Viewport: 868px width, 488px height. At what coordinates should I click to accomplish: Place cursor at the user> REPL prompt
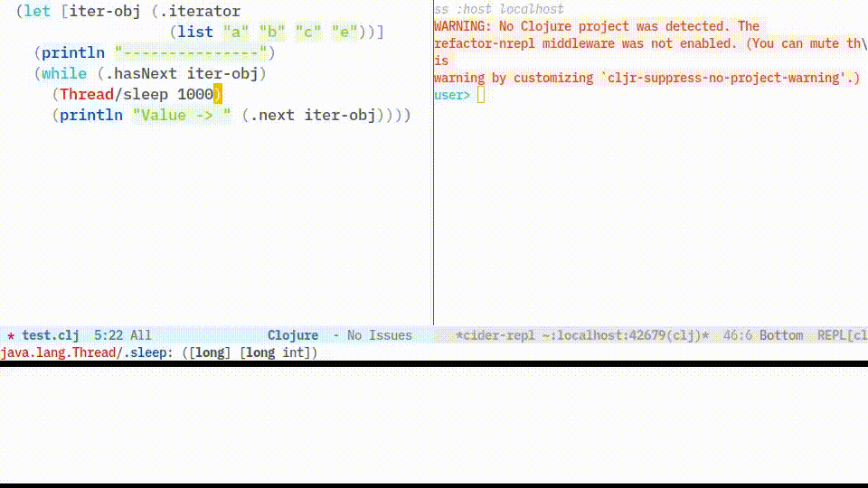481,95
